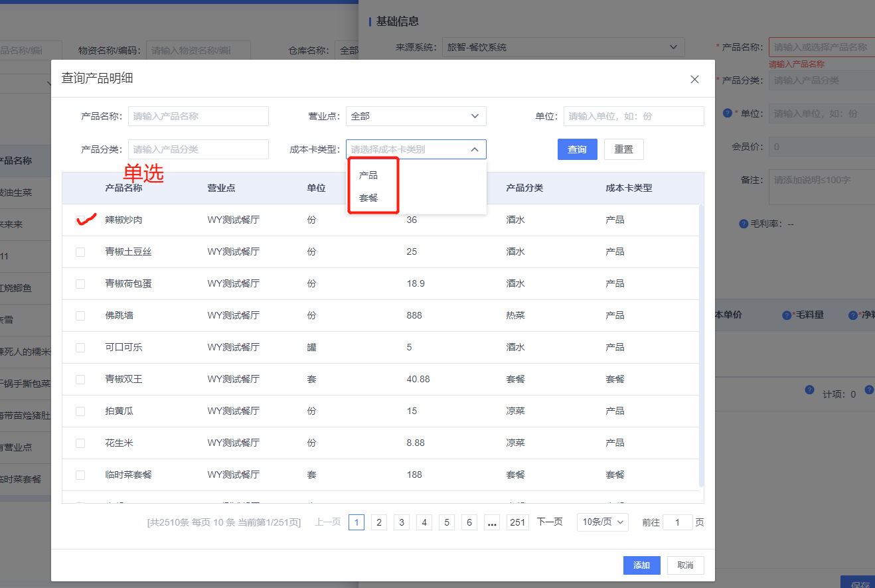
Task: Go to page 4
Action: (424, 522)
